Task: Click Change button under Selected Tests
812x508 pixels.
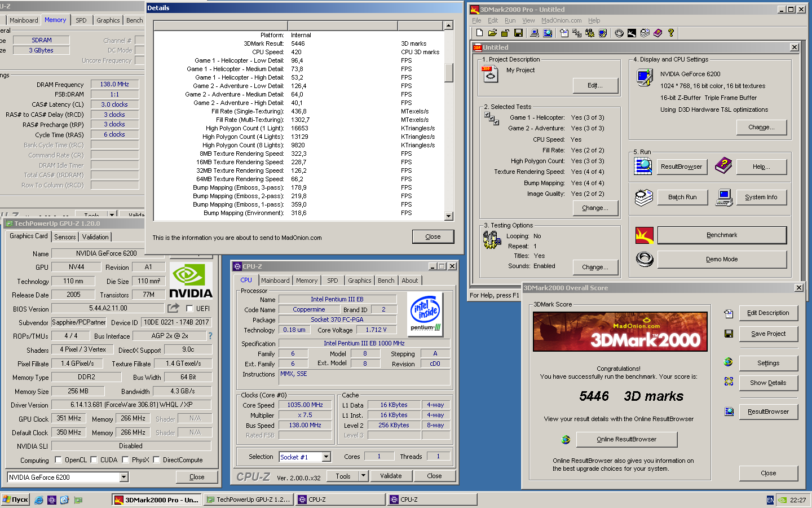Action: point(595,208)
